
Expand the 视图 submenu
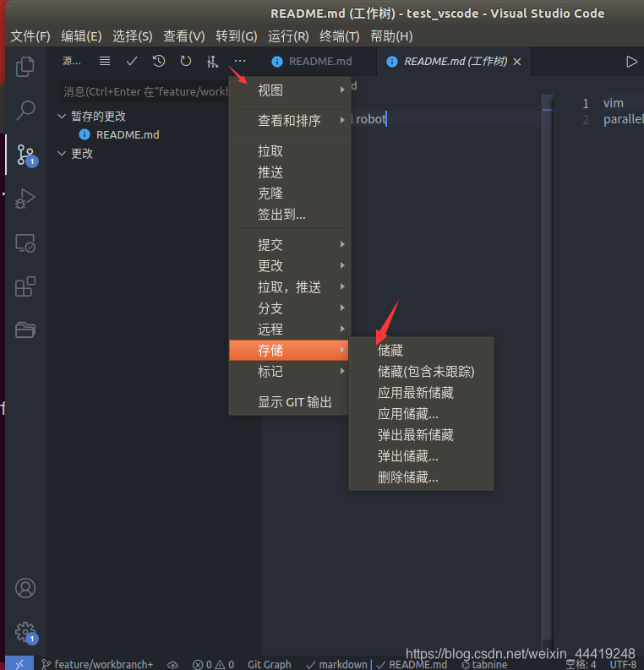coord(290,90)
